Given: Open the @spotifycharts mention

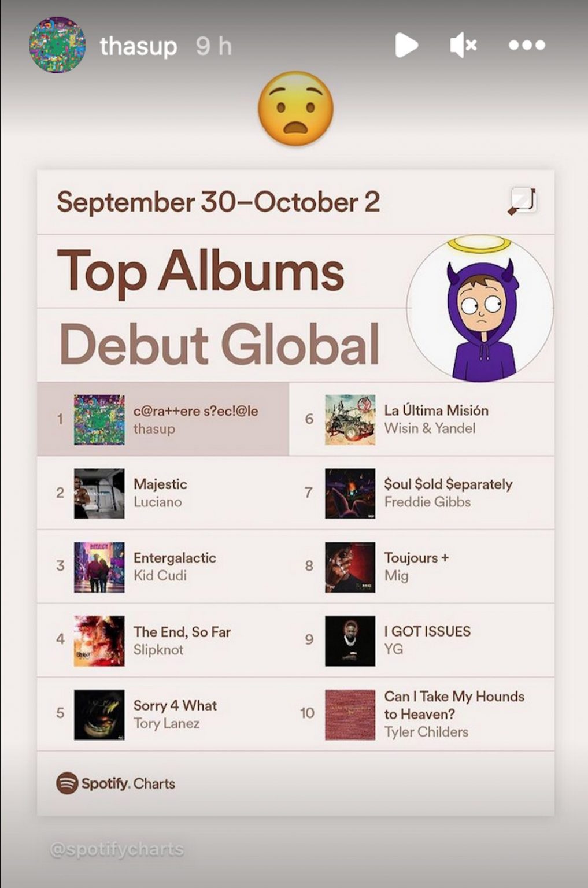Looking at the screenshot, I should 117,849.
